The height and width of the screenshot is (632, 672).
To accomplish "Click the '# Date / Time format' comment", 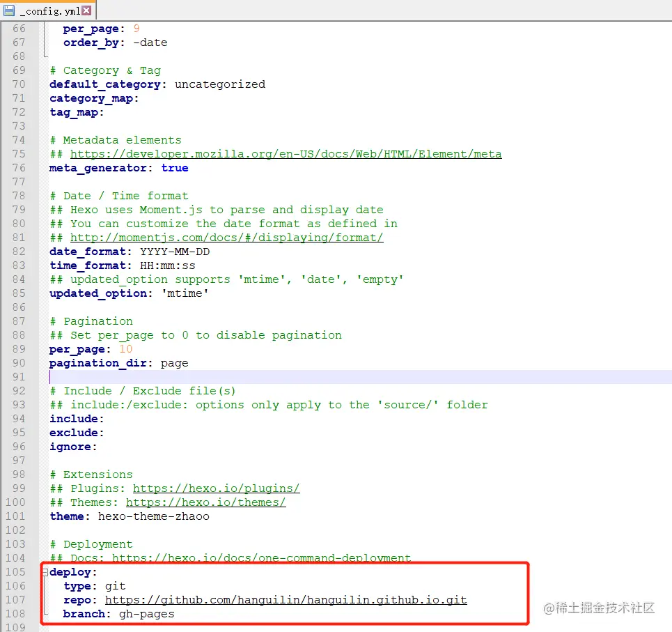I will coord(119,196).
